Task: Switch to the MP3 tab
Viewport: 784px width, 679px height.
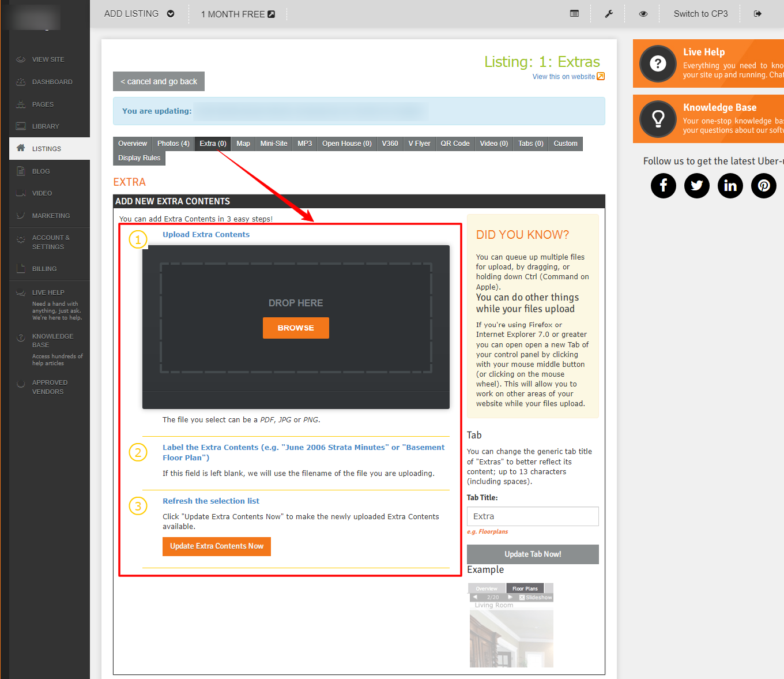Action: 304,144
